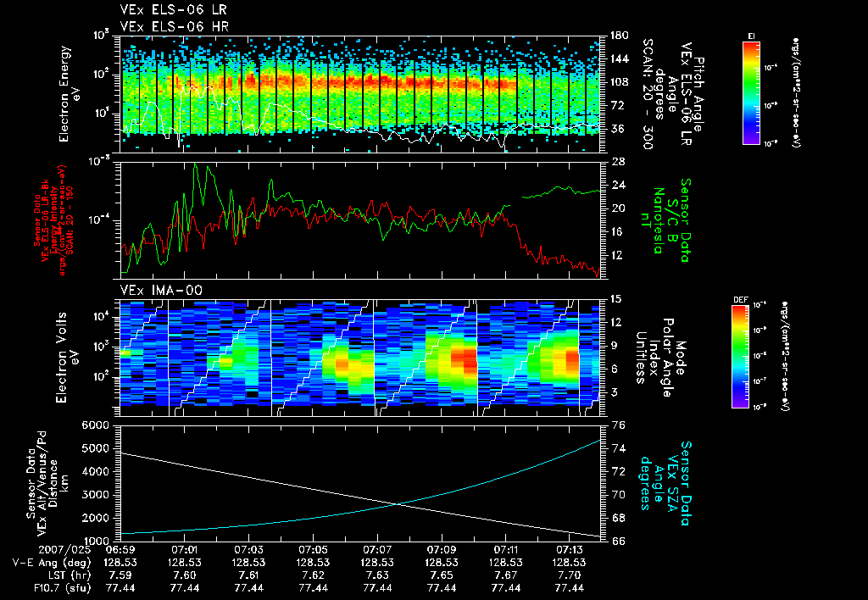
Task: Click the '2007/025' date label
Action: pyautogui.click(x=65, y=550)
